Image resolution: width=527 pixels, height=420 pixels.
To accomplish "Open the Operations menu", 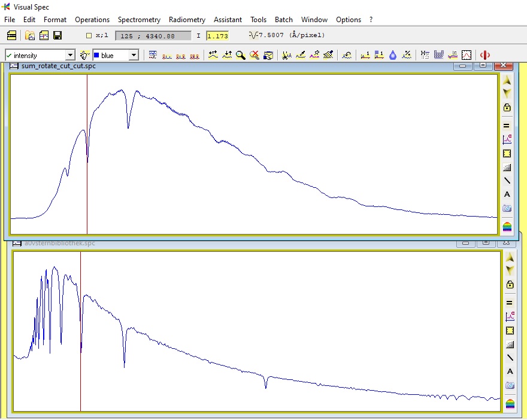I will (92, 20).
